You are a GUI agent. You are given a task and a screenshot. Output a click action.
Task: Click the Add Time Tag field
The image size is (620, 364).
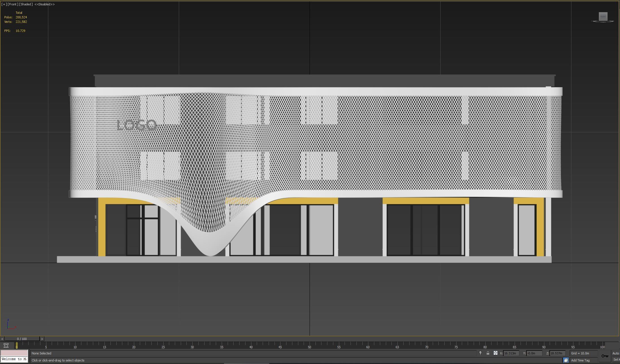click(584, 360)
